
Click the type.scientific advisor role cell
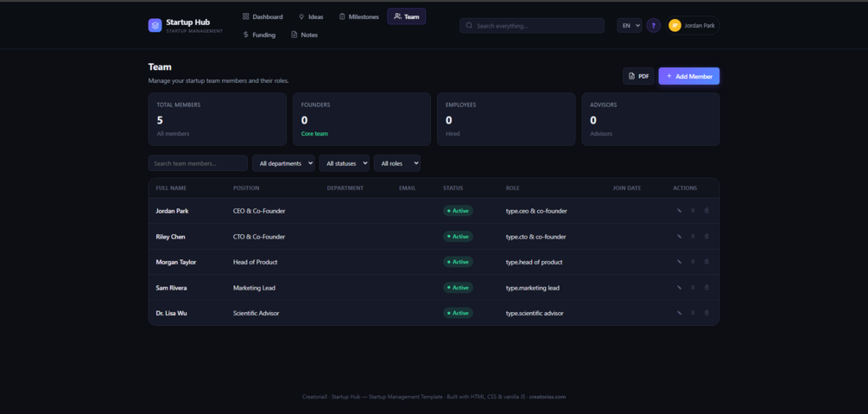[535, 313]
